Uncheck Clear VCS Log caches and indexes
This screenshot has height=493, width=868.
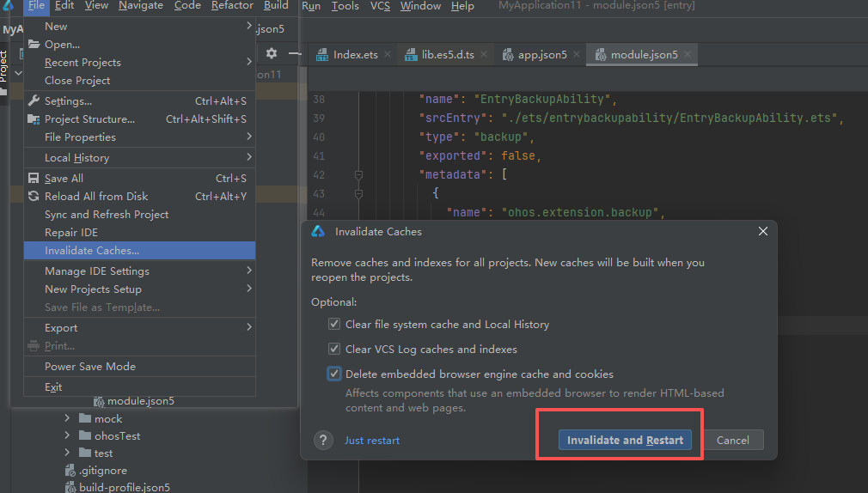(x=333, y=350)
